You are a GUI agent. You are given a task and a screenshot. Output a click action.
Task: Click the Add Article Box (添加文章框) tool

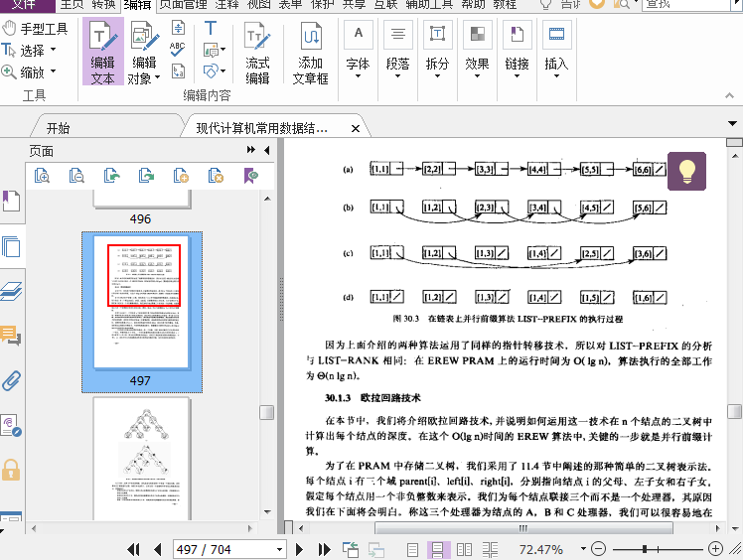310,52
